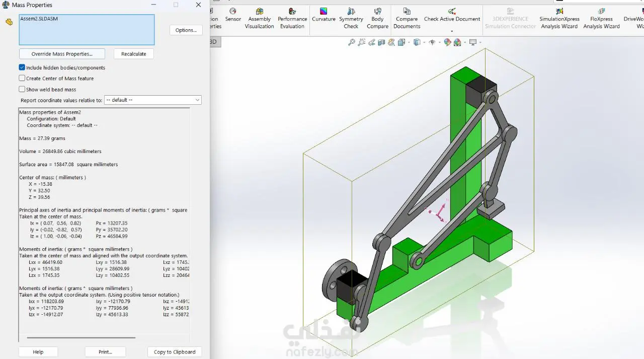Screen dimensions: 644x359
Task: Toggle Section View icon
Action: pyautogui.click(x=381, y=42)
